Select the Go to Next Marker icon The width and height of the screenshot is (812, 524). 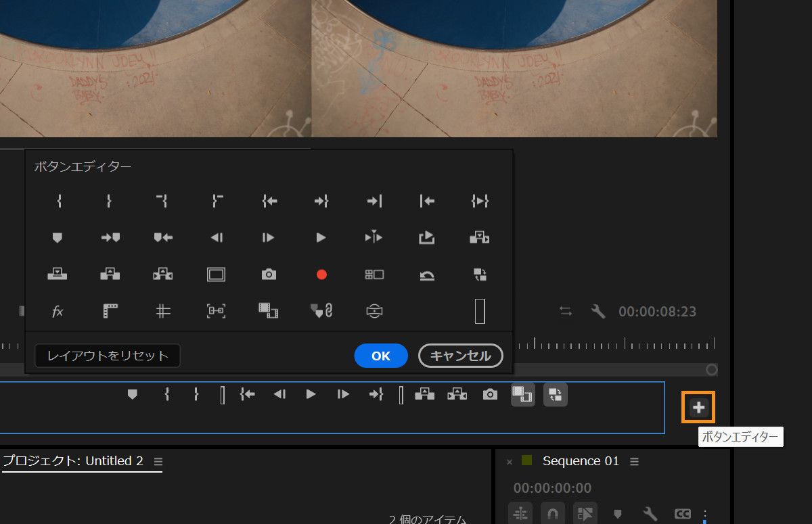tap(110, 237)
